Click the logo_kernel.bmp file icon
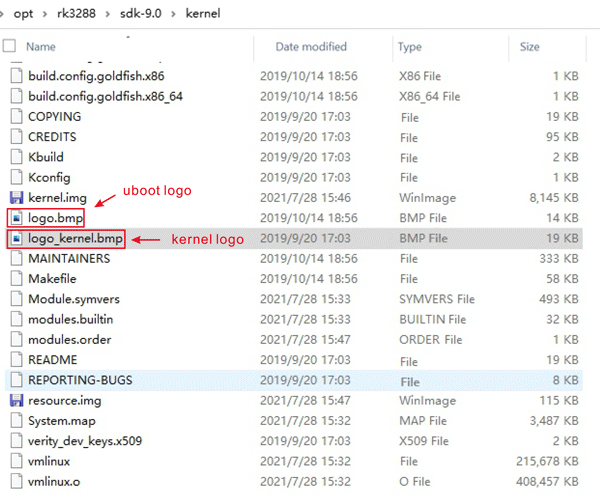The image size is (600, 501). [15, 239]
